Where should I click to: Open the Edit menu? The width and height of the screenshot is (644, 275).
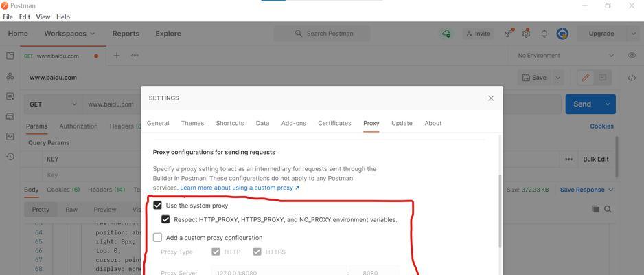click(25, 17)
